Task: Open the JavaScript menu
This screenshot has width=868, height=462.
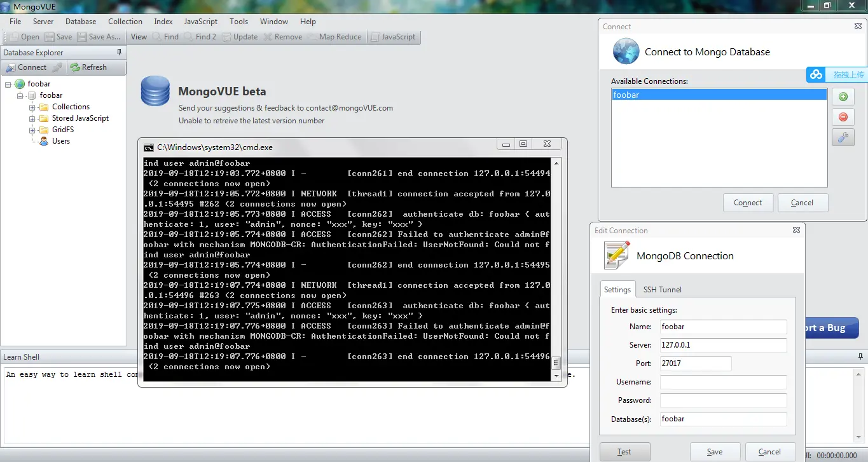Action: [x=201, y=22]
